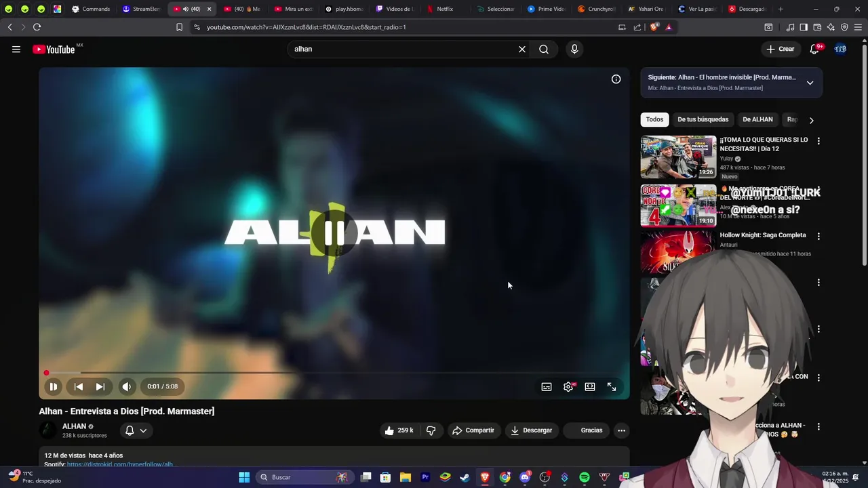This screenshot has height=488, width=868.
Task: Switch to the Prime Video tab
Action: click(x=546, y=9)
